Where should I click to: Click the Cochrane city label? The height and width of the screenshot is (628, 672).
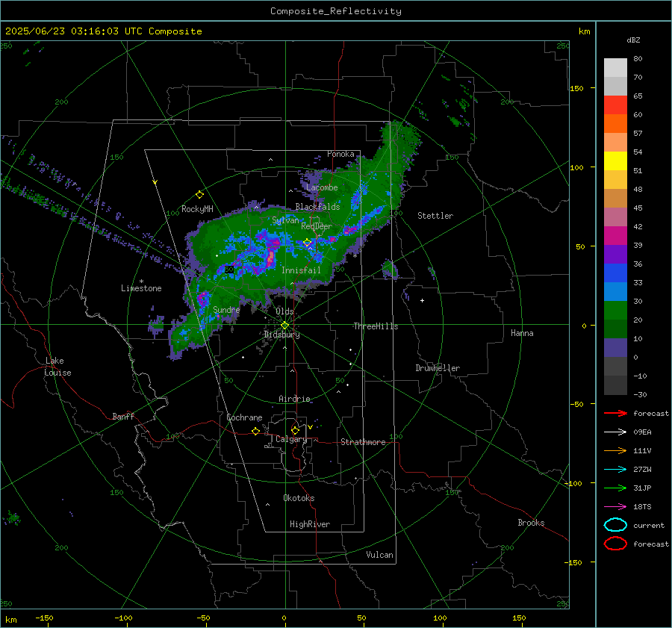pyautogui.click(x=244, y=417)
